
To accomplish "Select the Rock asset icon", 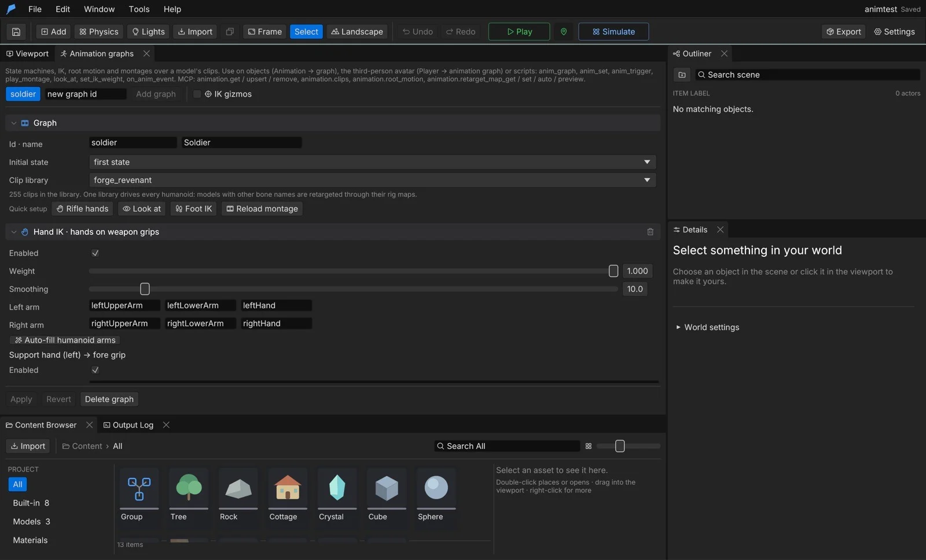I will click(238, 489).
